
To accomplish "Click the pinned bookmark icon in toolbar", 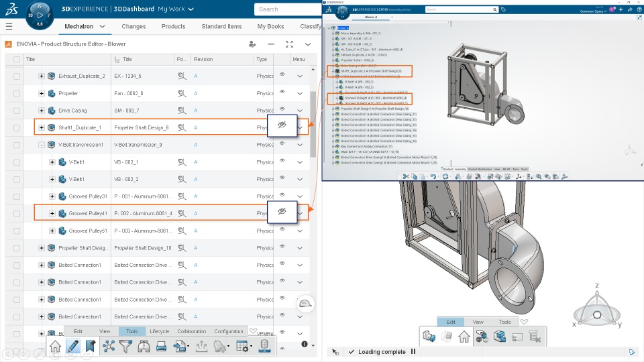I will click(x=91, y=347).
